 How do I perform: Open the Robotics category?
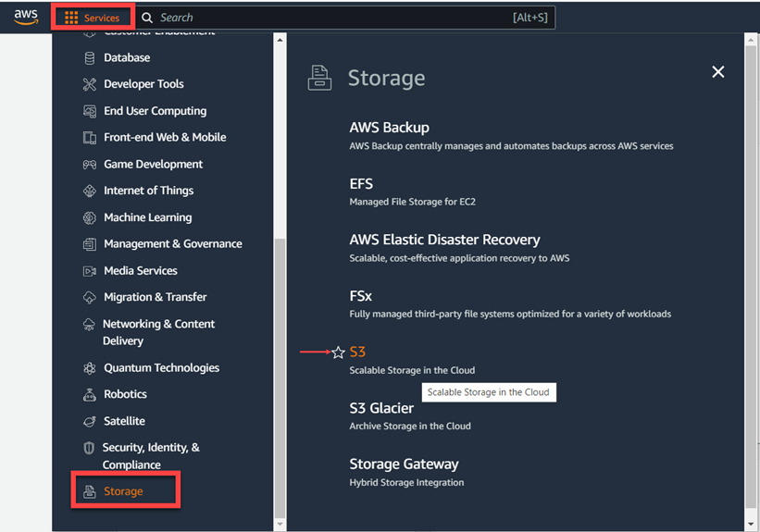tap(125, 394)
